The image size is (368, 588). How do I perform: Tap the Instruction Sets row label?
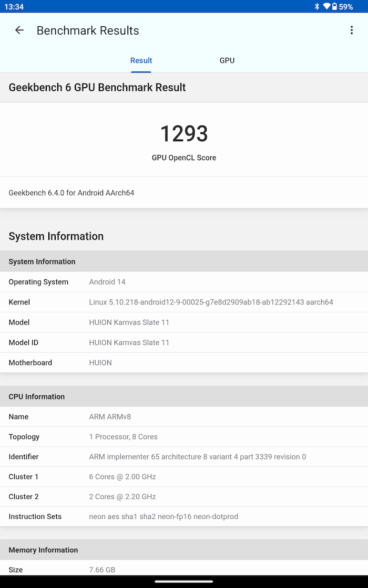[35, 517]
